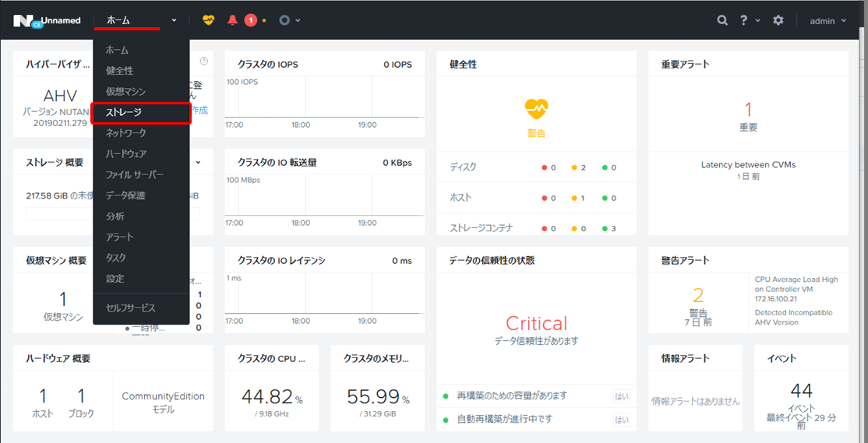The width and height of the screenshot is (868, 443).
Task: Open Detected Incompatible AHV Version alert
Action: 792,317
